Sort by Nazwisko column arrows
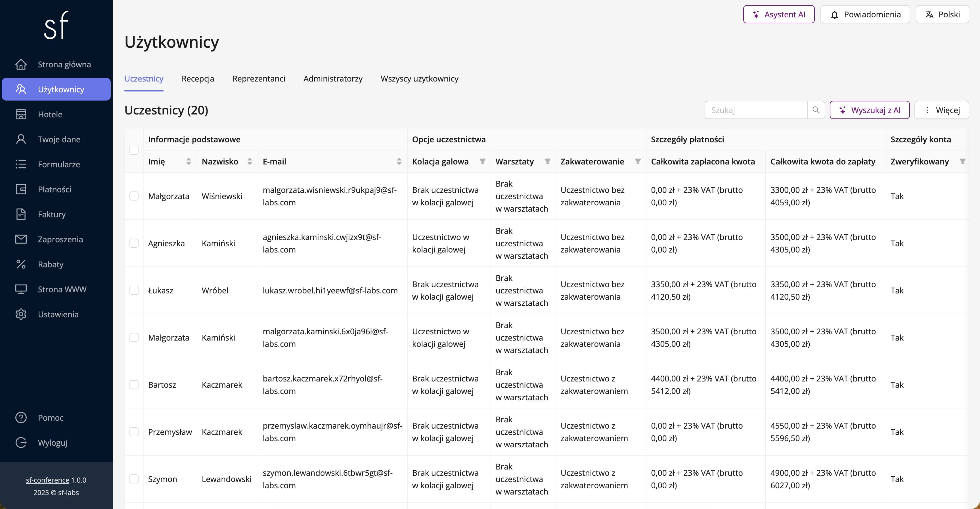Viewport: 980px width, 509px height. [250, 161]
